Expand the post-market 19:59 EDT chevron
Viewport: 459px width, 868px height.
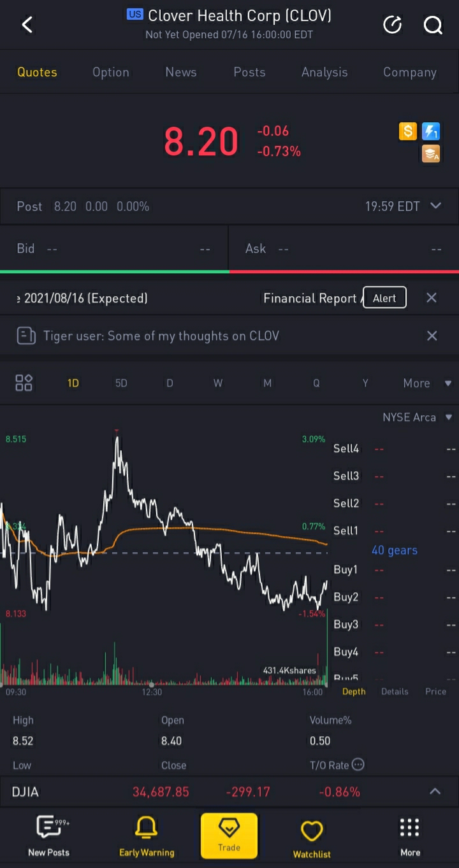tap(436, 206)
